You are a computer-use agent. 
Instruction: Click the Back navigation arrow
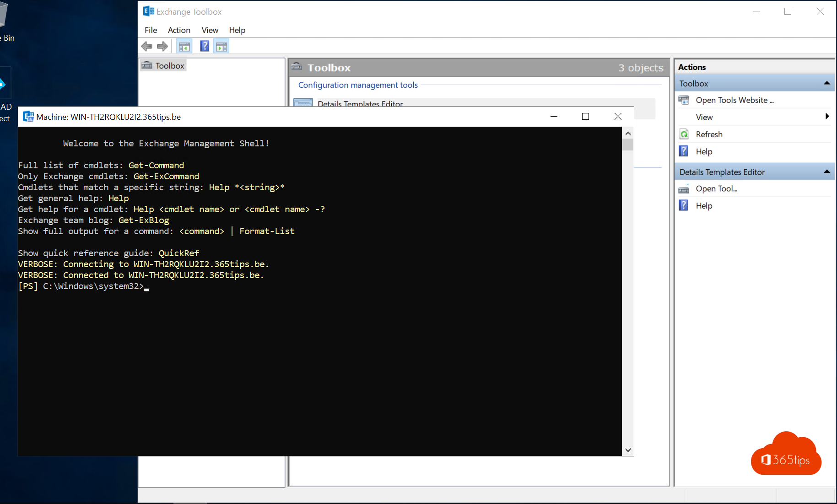[x=146, y=46]
